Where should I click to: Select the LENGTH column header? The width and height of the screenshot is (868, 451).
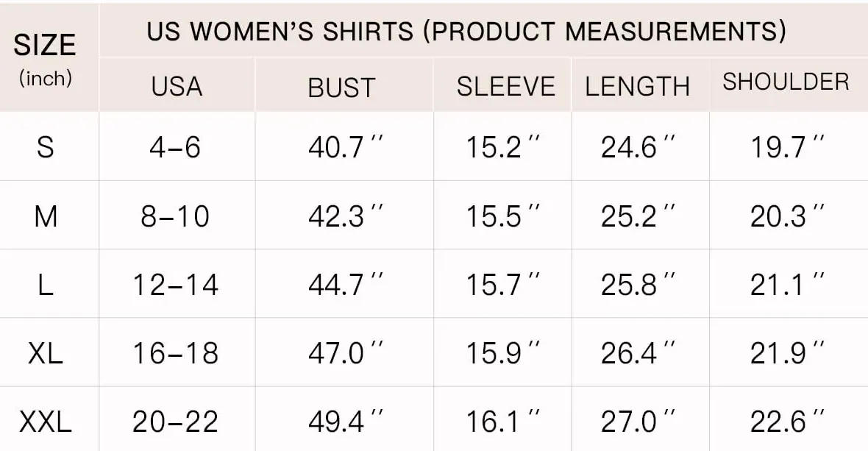637,87
